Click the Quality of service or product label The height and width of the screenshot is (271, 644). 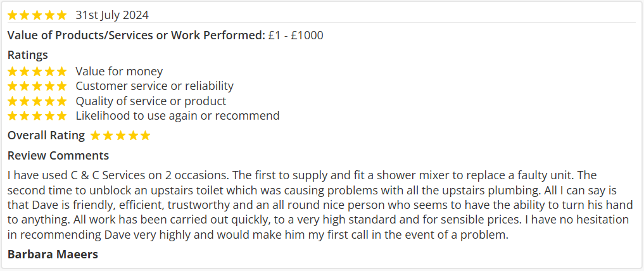click(151, 101)
